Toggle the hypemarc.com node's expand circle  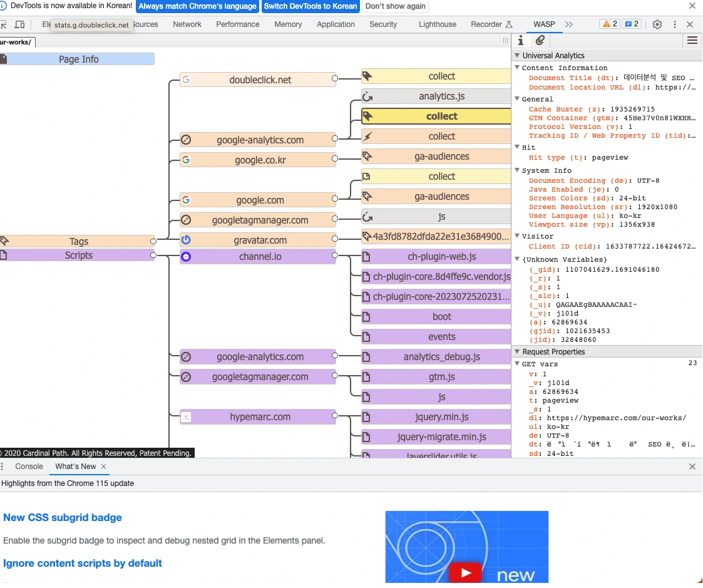pos(334,416)
